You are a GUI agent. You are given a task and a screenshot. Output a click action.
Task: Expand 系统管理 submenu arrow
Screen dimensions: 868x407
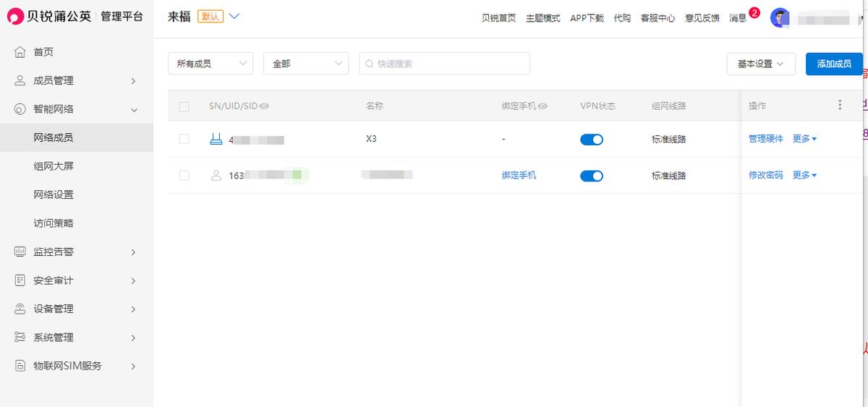[134, 338]
